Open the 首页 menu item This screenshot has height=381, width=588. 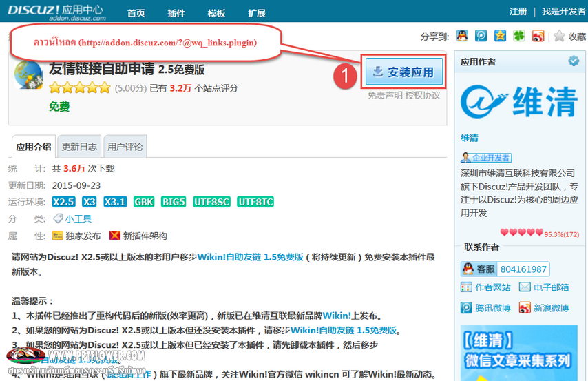pos(136,13)
